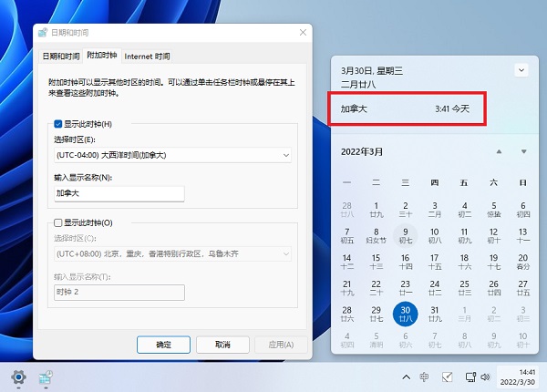
Task: Click the 2022年3月 calendar header
Action: [x=362, y=150]
